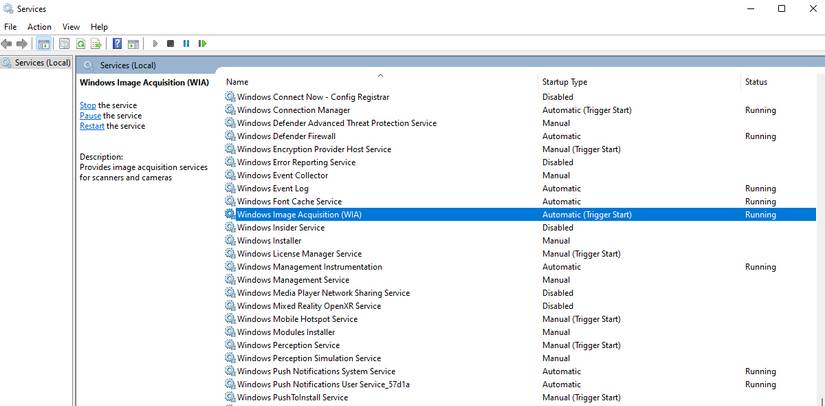Click the Restart Service toolbar icon

[203, 44]
